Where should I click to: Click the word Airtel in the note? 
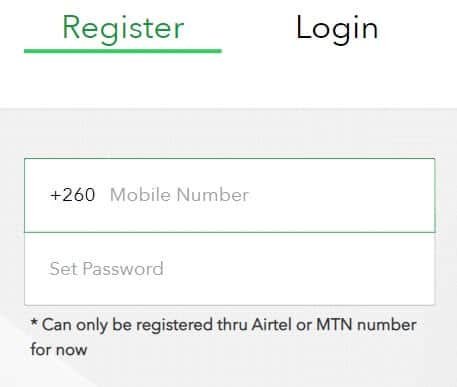[272, 325]
